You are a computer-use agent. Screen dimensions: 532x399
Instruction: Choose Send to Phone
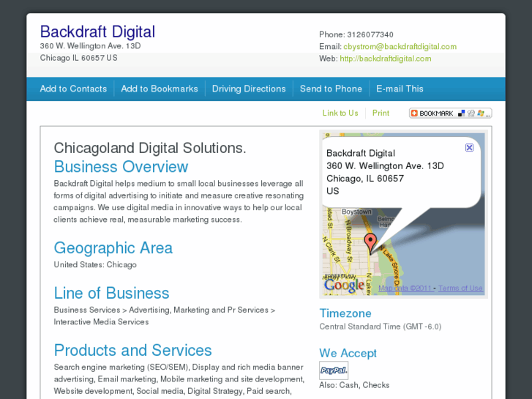(331, 89)
